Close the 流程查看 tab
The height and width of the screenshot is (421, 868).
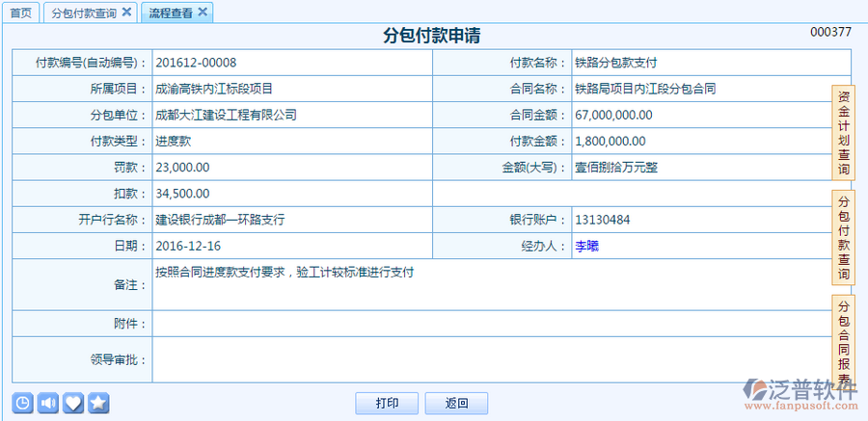[203, 13]
